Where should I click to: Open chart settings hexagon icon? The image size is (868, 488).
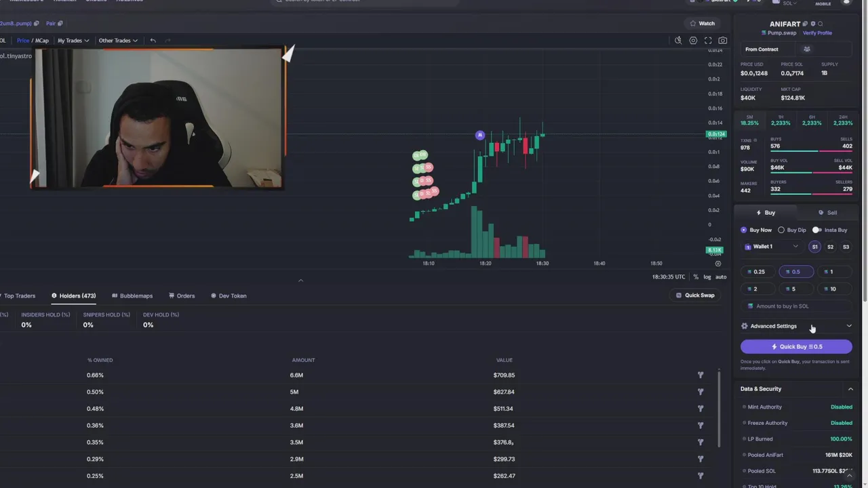(693, 41)
